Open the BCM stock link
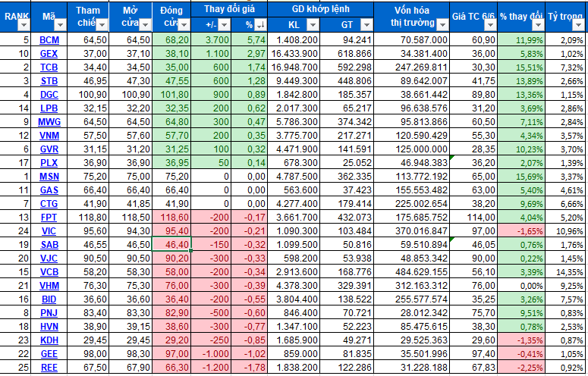Viewport: 588px width, 376px height. tap(49, 40)
